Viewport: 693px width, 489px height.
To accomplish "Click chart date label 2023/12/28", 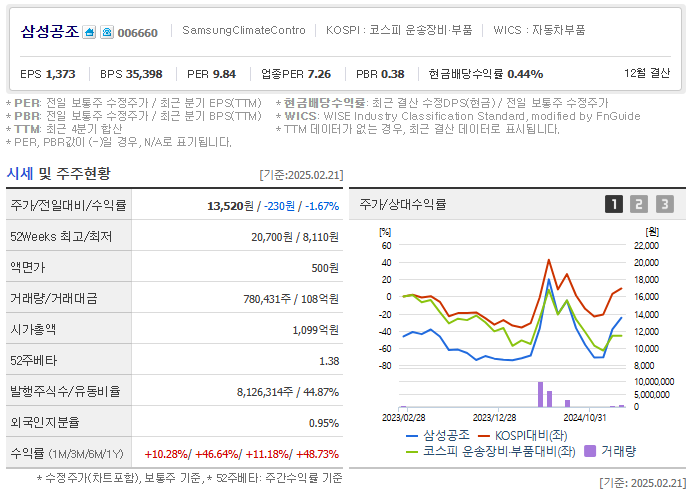I will pyautogui.click(x=495, y=418).
